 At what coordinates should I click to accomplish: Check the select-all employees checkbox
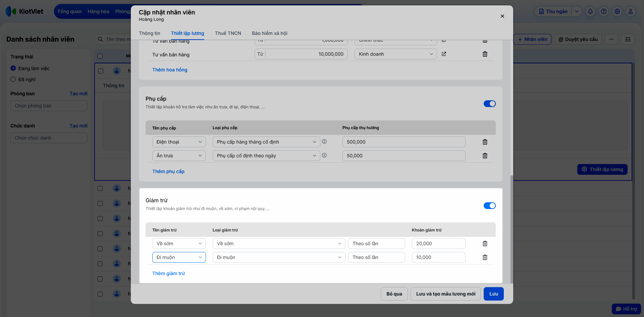click(100, 56)
